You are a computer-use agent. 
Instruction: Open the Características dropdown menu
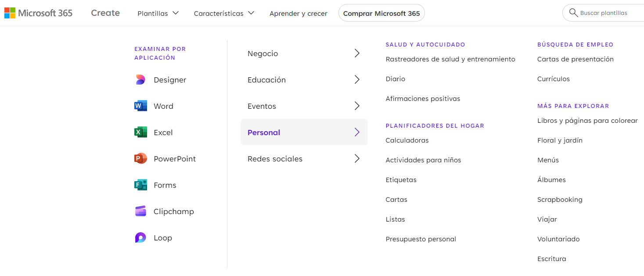[224, 13]
